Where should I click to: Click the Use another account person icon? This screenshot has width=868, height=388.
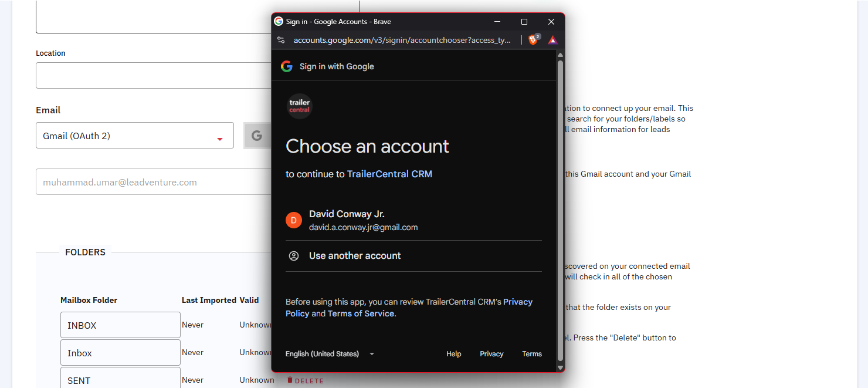294,256
